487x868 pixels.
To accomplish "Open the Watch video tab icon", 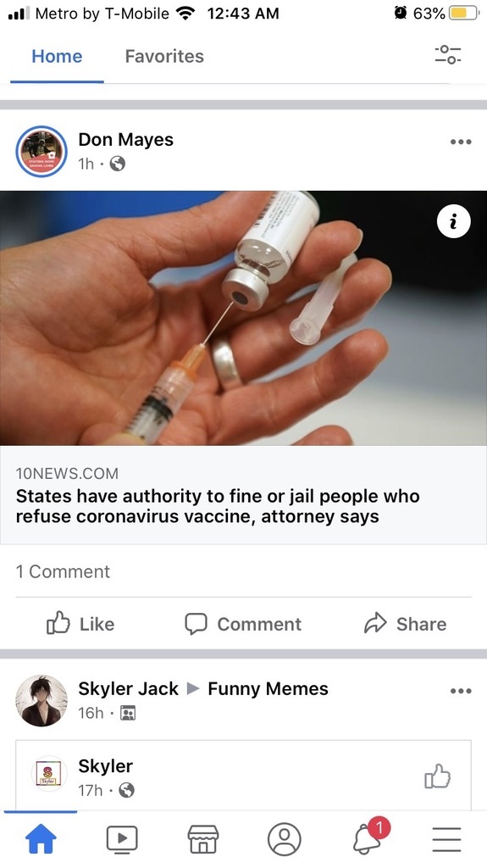I will [122, 838].
